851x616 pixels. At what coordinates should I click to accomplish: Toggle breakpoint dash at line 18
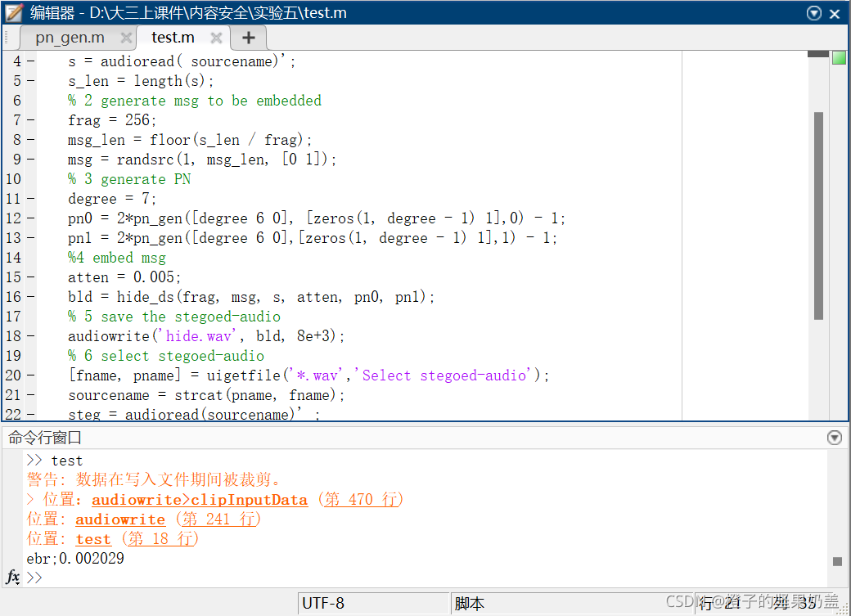pos(30,336)
